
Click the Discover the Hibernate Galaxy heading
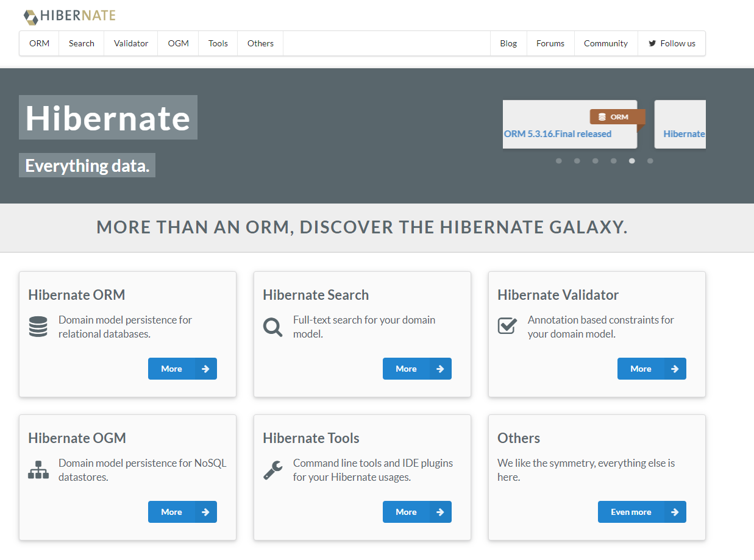point(362,227)
